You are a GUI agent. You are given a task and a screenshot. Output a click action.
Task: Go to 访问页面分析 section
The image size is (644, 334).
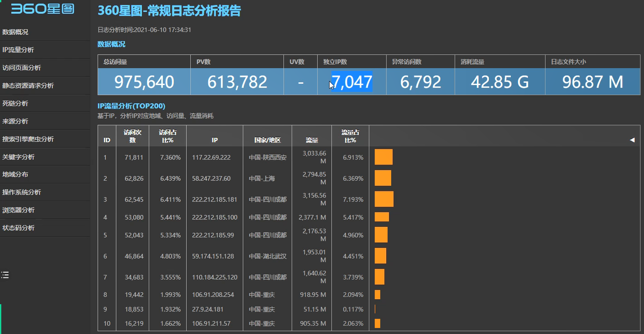point(22,68)
